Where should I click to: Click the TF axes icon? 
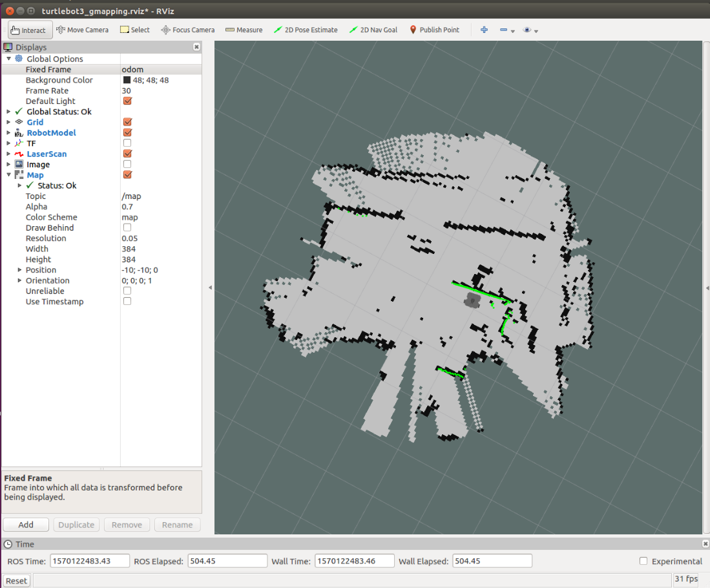19,143
